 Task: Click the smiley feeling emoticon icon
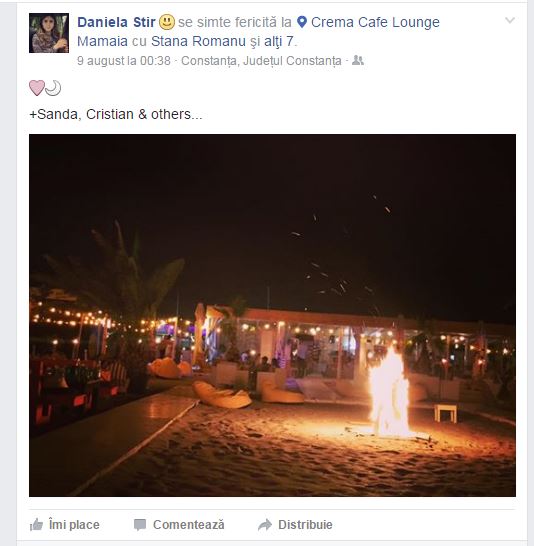coord(167,22)
